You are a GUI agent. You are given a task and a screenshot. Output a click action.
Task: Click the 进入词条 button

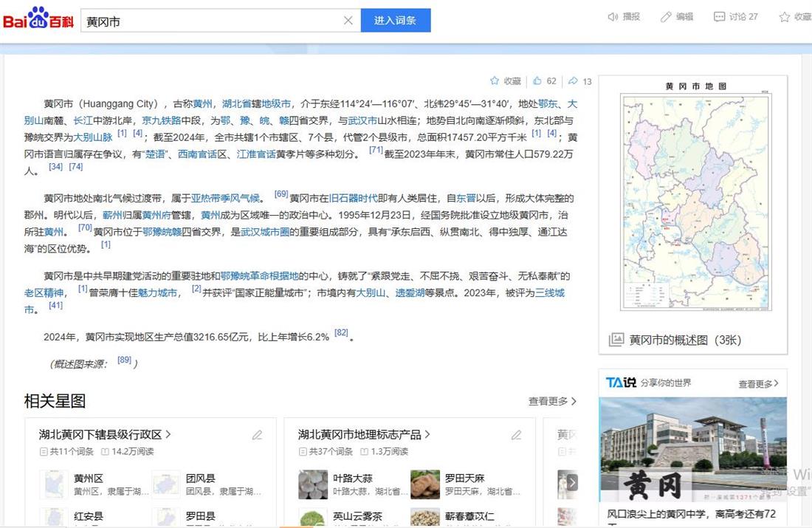click(x=396, y=20)
